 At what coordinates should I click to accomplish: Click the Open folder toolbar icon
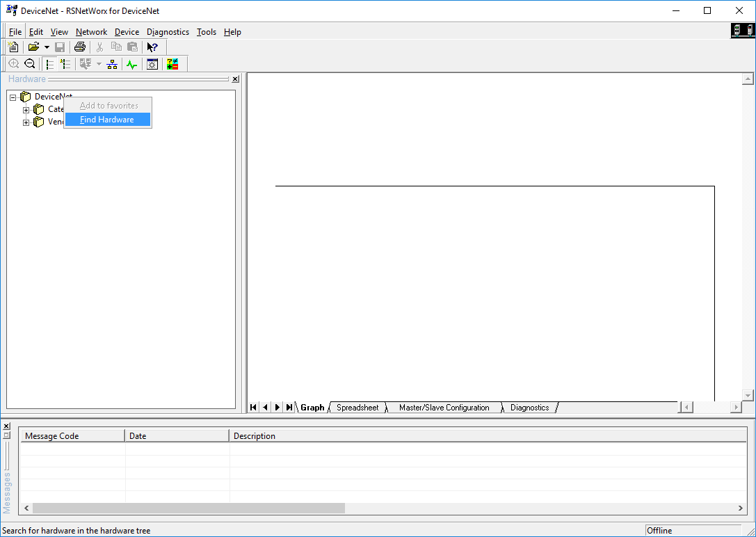[33, 47]
